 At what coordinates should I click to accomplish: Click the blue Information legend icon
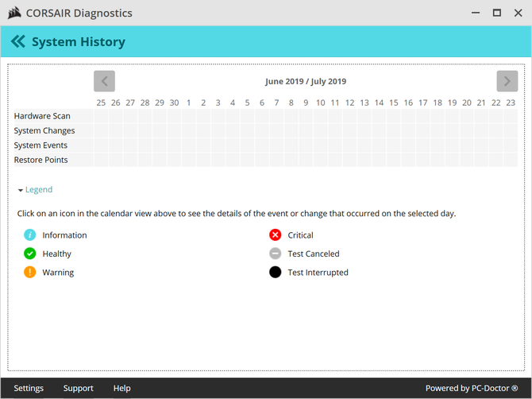click(30, 234)
